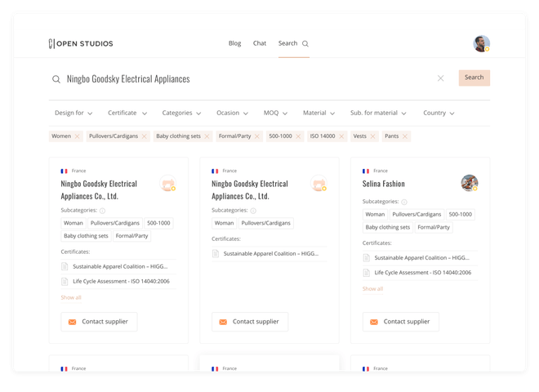
Task: Click the first card's sewing machine supplier logo
Action: point(168,183)
